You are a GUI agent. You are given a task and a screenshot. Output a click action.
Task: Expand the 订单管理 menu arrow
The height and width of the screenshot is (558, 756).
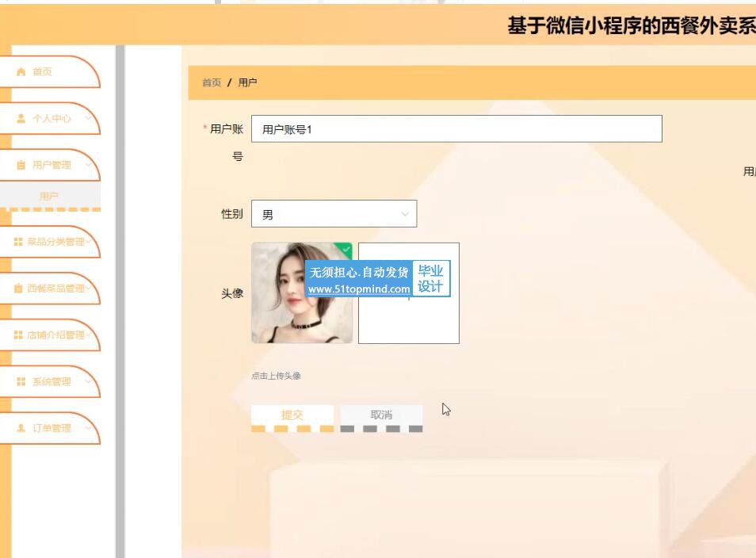87,428
